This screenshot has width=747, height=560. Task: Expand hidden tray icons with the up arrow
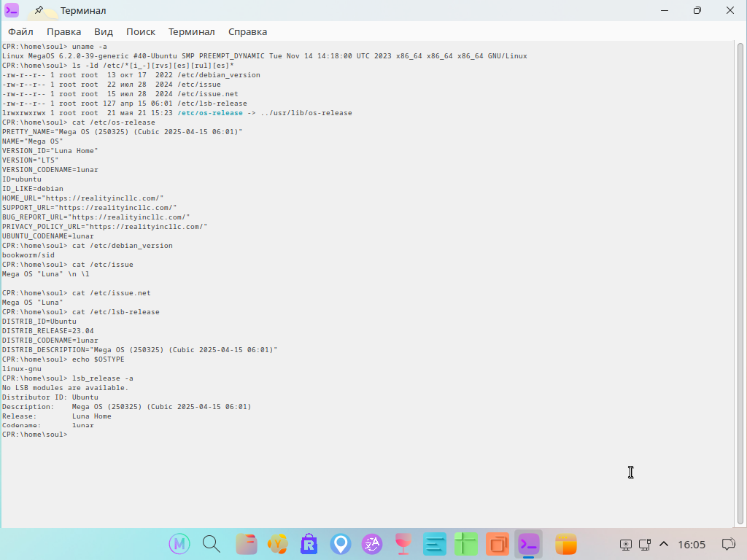point(664,544)
